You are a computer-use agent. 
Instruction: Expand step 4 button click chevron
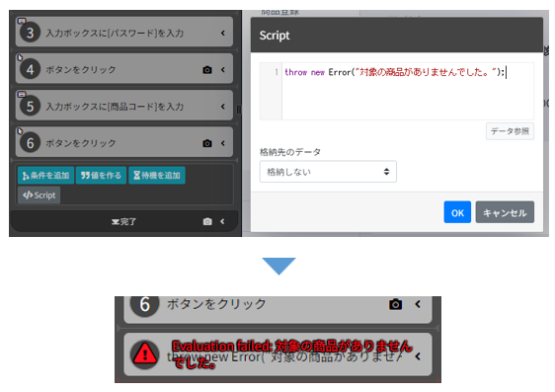pyautogui.click(x=223, y=70)
